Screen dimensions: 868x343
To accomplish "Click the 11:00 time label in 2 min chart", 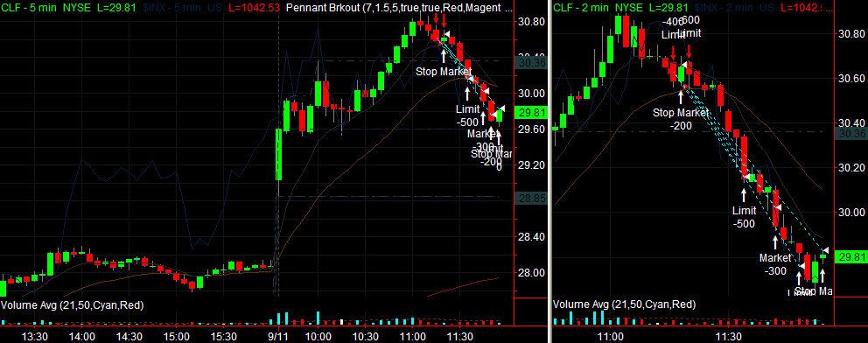I will coord(610,336).
